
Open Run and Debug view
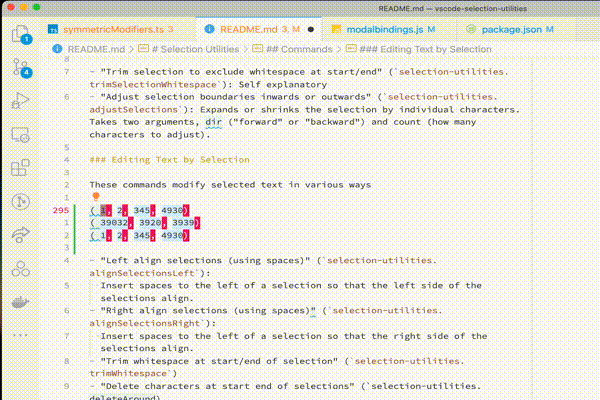pos(21,101)
